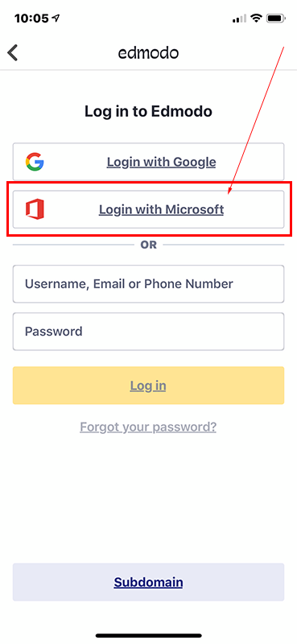Screen dimensions: 297x644
Task: Focus the Username, Email or Phone Number field
Action: coord(148,284)
